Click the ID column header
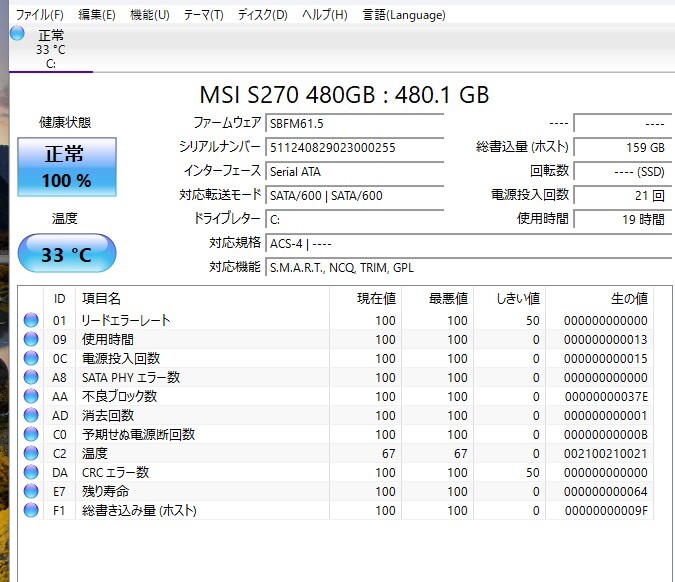 [x=59, y=298]
